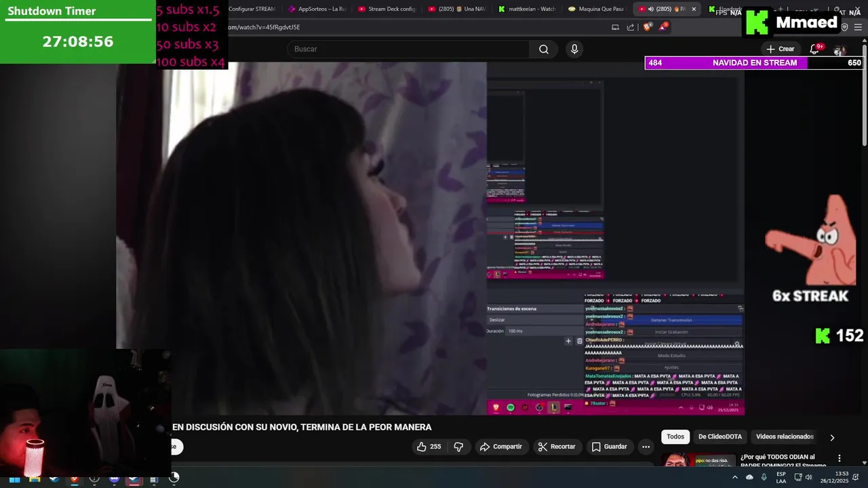Open Brave browser from the taskbar
This screenshot has width=868, height=488.
tap(75, 479)
